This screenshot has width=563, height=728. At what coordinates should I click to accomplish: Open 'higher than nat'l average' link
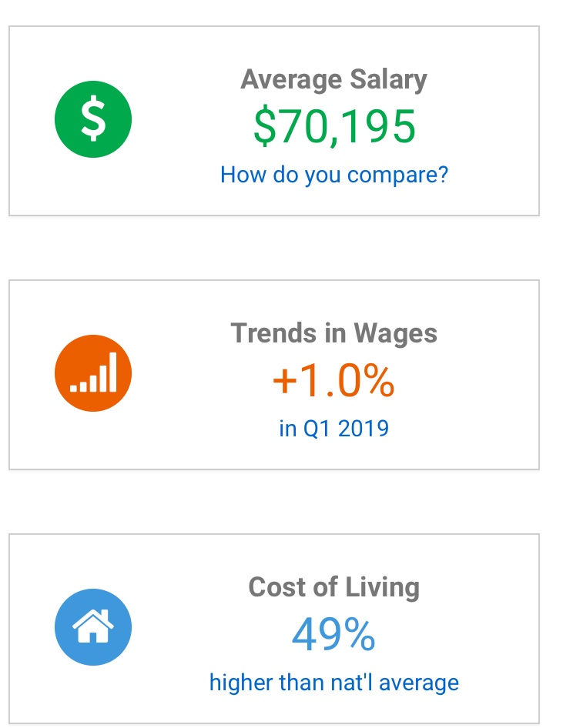tap(334, 683)
